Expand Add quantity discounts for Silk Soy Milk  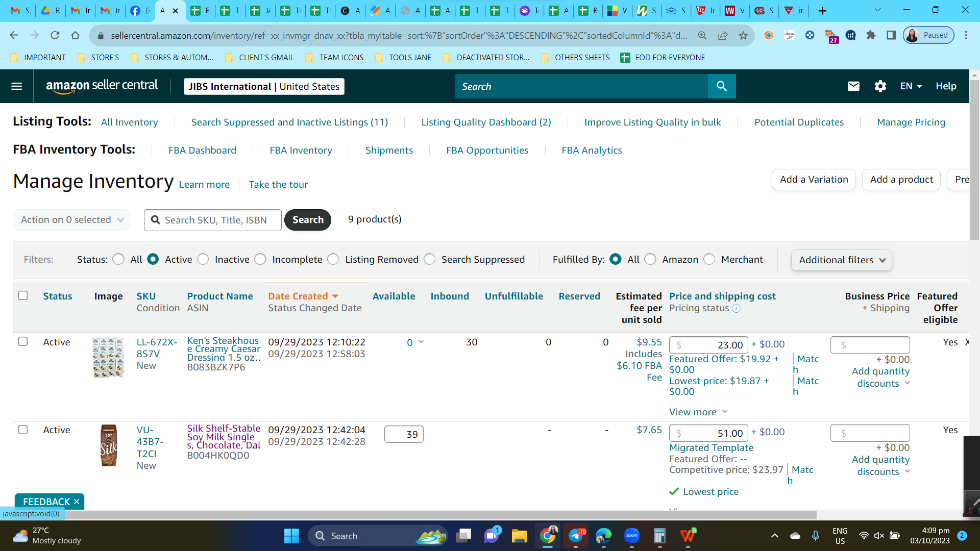(880, 466)
